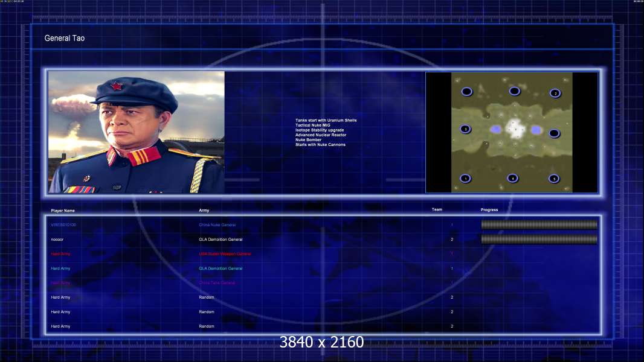Image resolution: width=644 pixels, height=362 pixels.
Task: Select unnumbered top-left start marker on map
Action: pyautogui.click(x=466, y=92)
